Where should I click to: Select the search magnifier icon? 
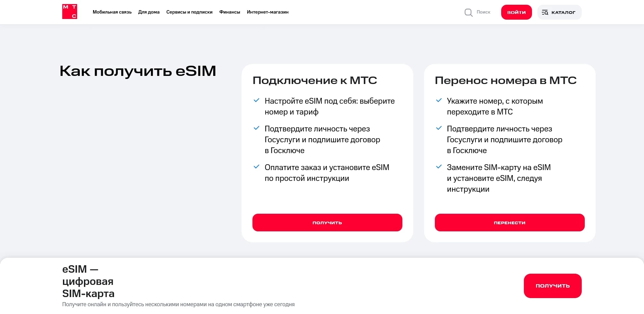468,12
